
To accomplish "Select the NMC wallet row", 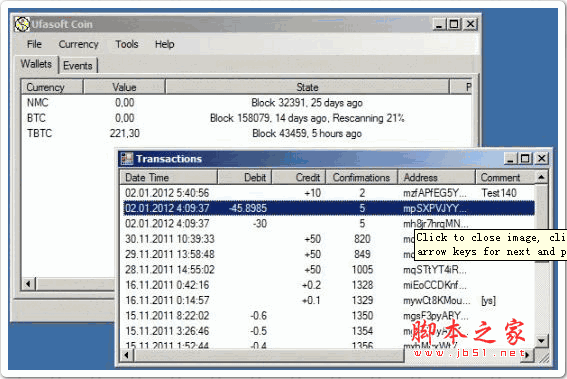I will 246,103.
